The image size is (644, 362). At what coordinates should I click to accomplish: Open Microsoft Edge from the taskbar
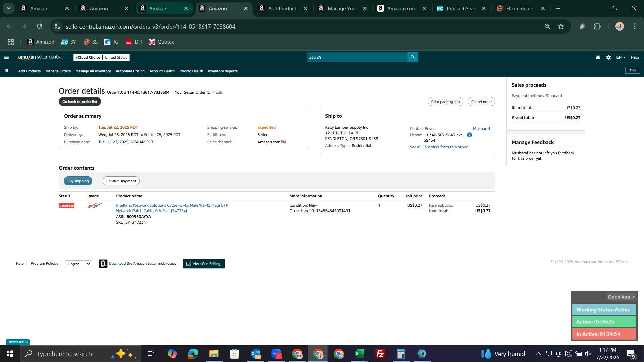pos(193,354)
